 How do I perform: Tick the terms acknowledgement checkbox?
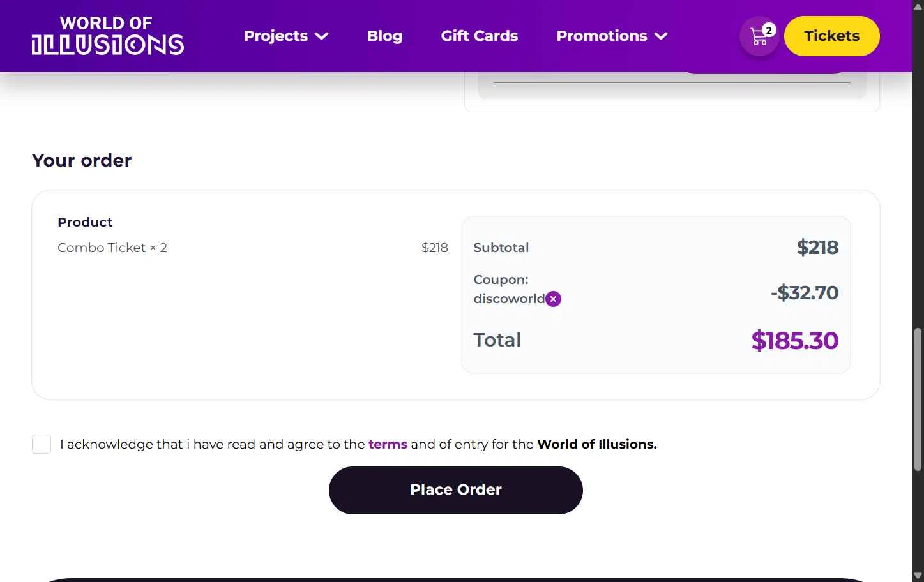[x=42, y=444]
